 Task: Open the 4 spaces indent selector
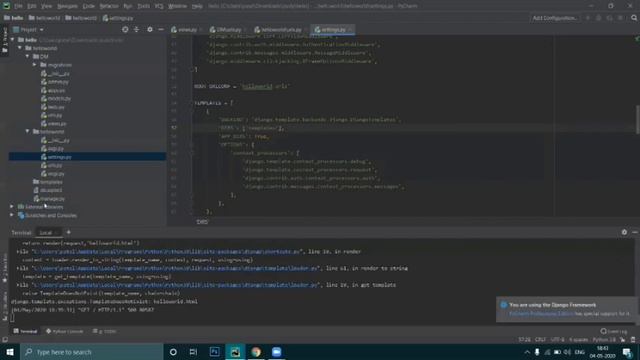coord(578,340)
